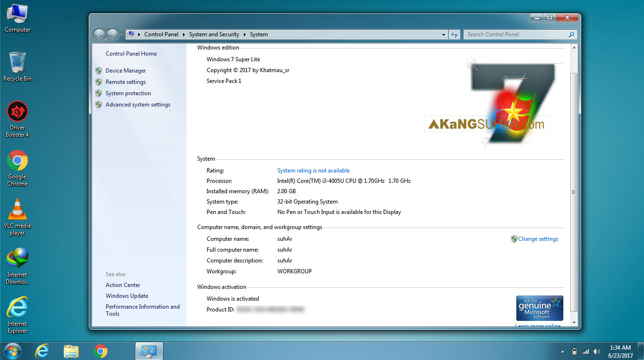Viewport: 644px width, 360px height.
Task: Open the address bar history dropdown
Action: [443, 34]
